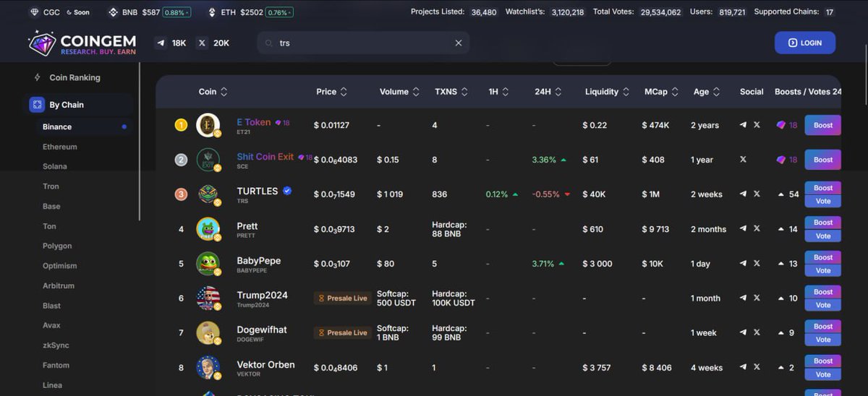
Task: Open the BabyPepe coin logo
Action: coord(208,264)
